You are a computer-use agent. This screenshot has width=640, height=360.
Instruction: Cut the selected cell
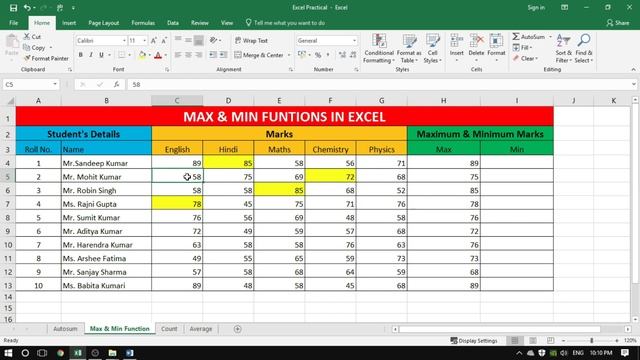click(32, 37)
